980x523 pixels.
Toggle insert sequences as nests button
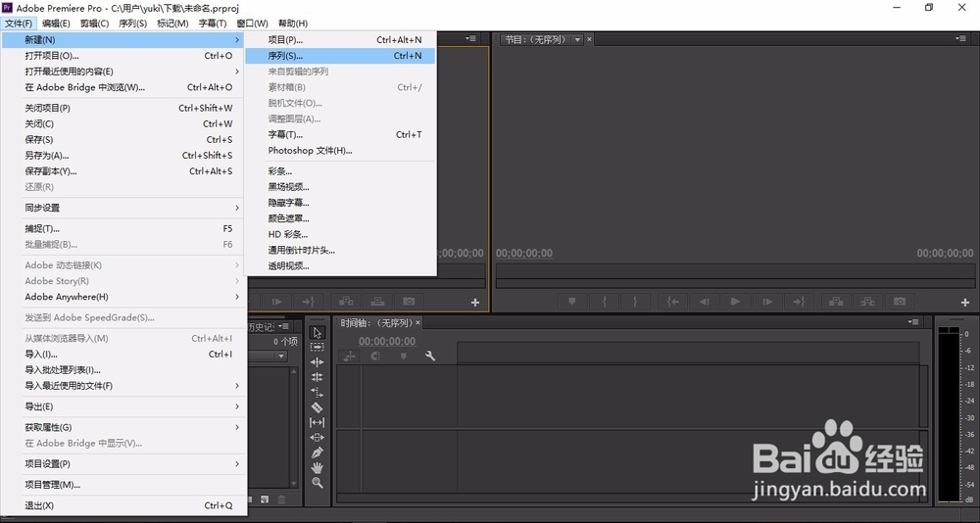350,356
